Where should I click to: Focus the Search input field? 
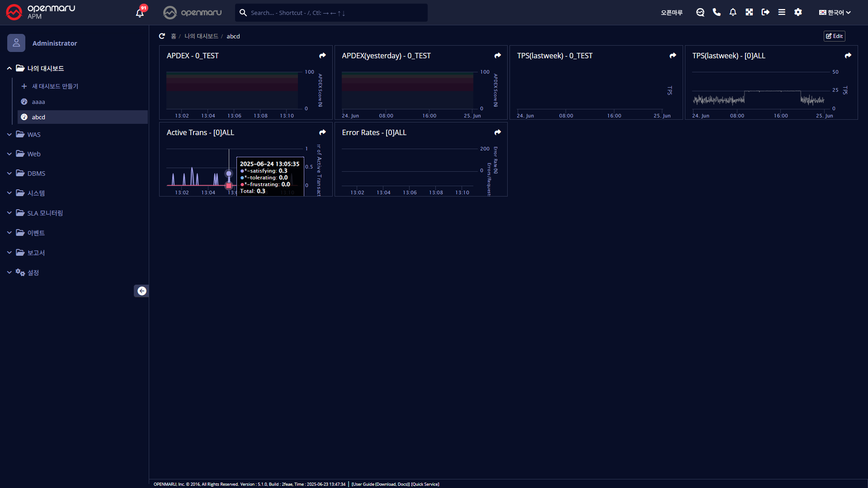[x=335, y=13]
